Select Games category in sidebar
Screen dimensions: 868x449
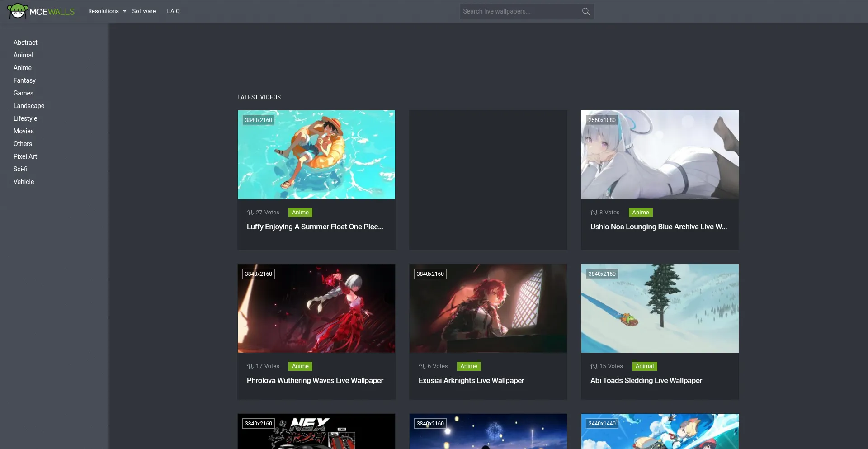(24, 93)
